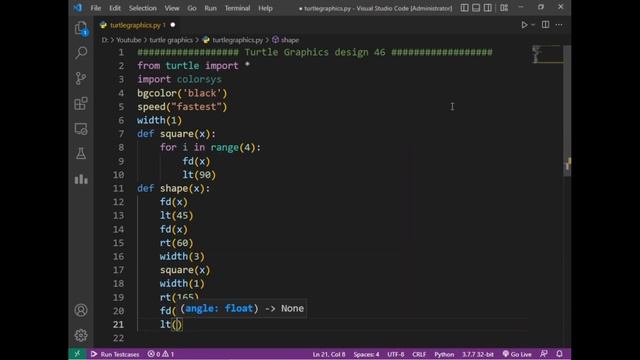Open the notifications bell icon
640x360 pixels.
click(x=559, y=354)
